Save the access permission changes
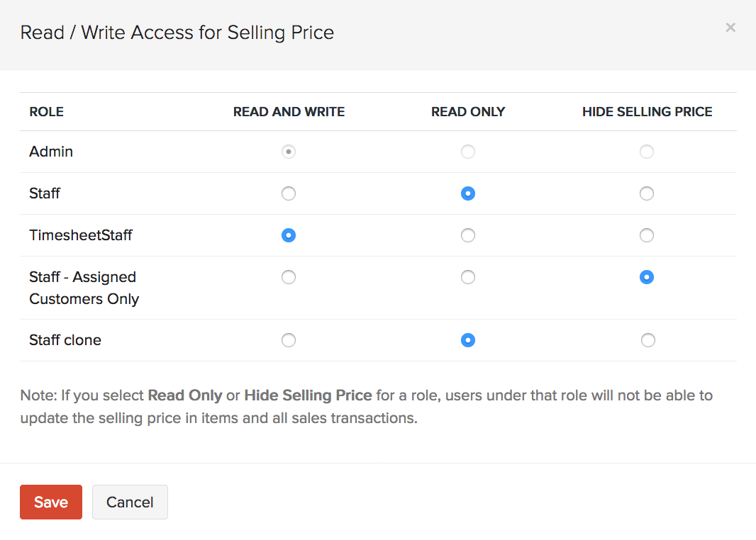This screenshot has width=756, height=540. pos(51,502)
